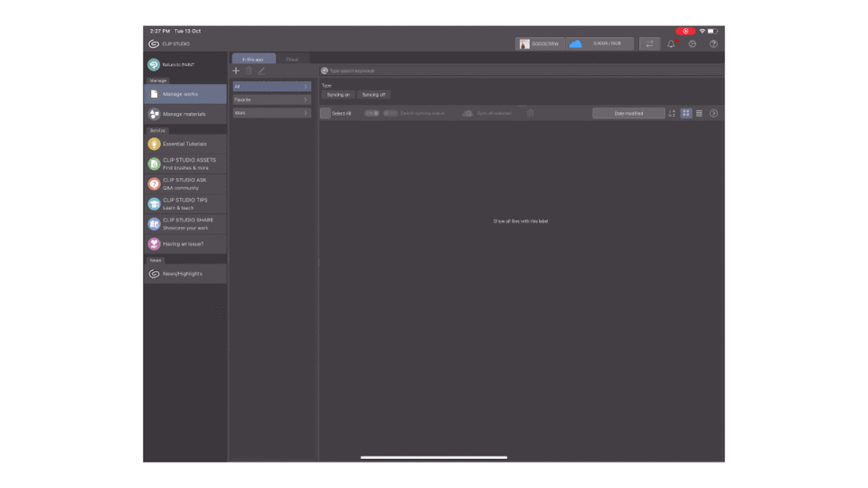Open the Date modified sort dropdown
The image size is (868, 488).
[629, 114]
